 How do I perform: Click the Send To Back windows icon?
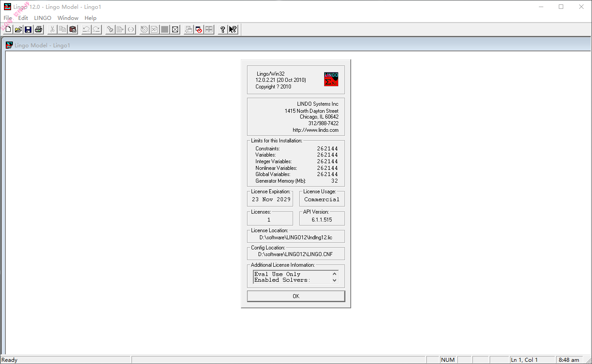pos(189,30)
